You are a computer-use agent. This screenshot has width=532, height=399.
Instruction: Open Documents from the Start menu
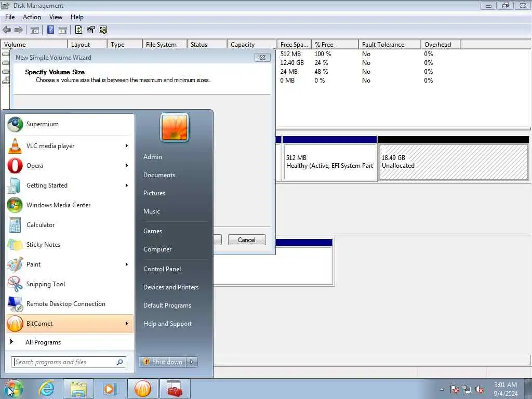click(159, 175)
